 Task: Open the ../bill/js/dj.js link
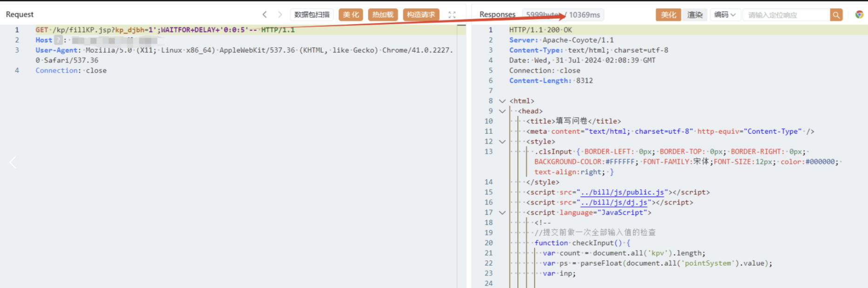coord(614,203)
